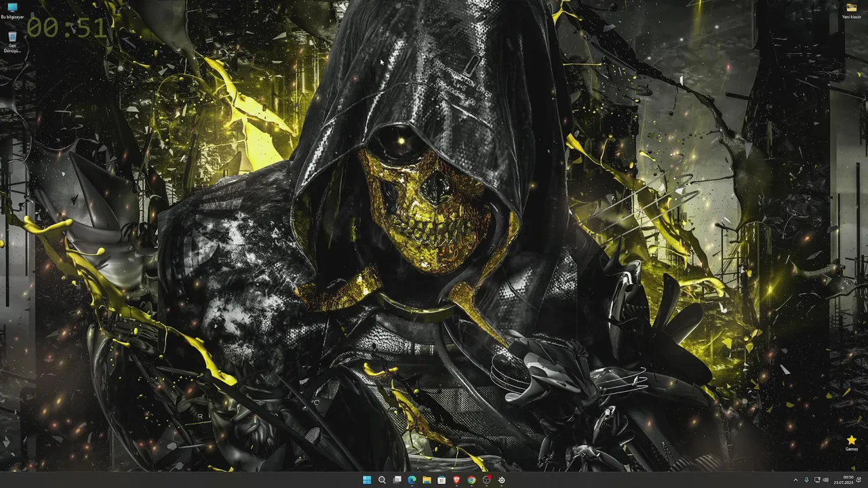Screen dimensions: 868x488
Task: Select the Yeni klasör desktop folder
Action: pyautogui.click(x=851, y=11)
